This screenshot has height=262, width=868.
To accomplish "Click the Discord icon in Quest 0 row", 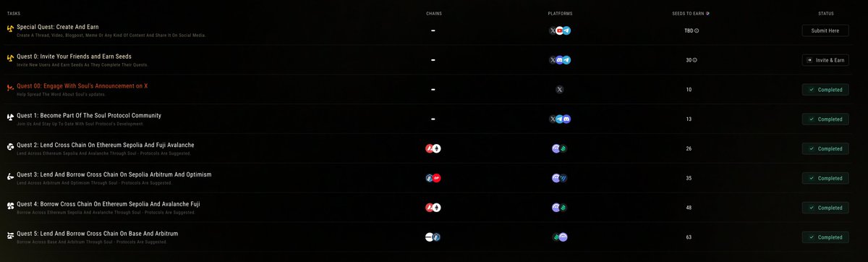I will (x=559, y=60).
